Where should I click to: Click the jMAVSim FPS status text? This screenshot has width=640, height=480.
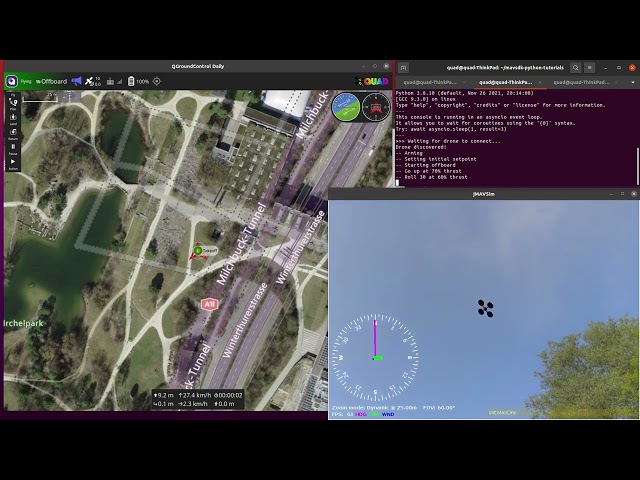tap(342, 414)
